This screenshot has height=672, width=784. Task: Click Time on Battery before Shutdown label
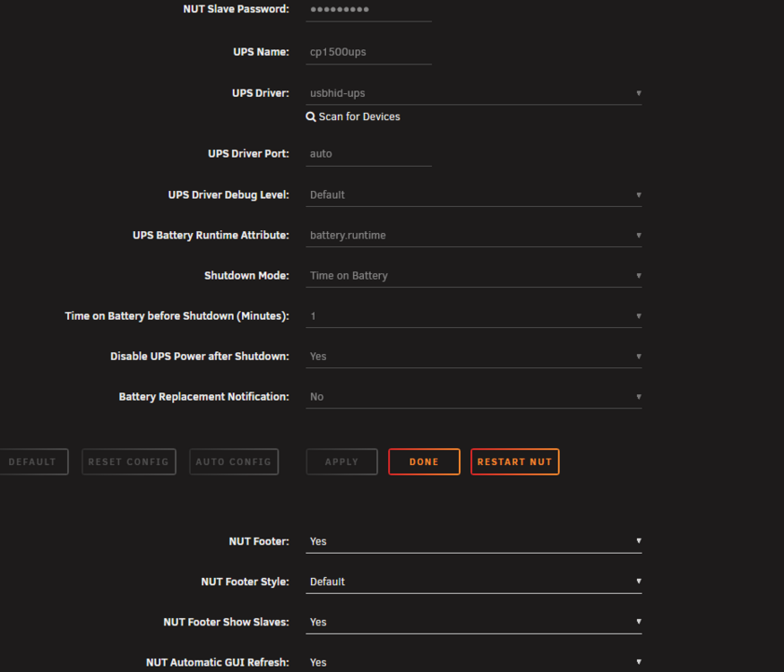point(177,316)
